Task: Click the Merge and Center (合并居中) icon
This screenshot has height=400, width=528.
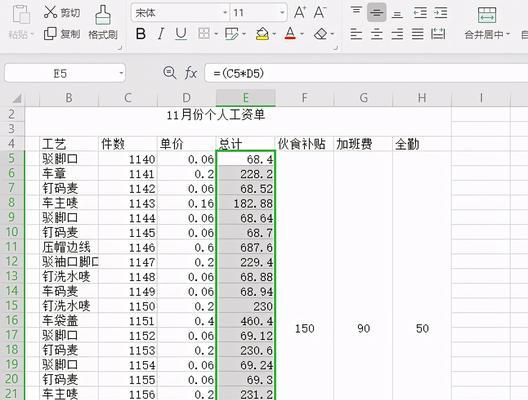Action: tap(487, 15)
